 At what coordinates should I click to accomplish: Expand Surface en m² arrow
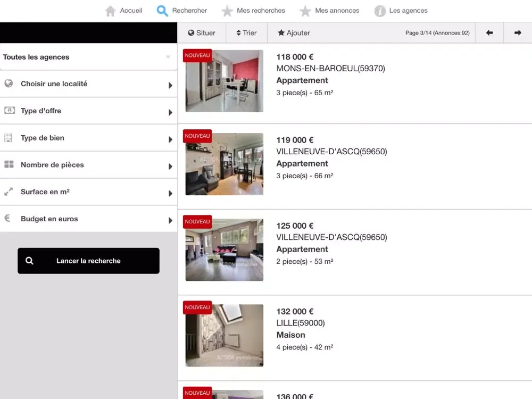[170, 194]
